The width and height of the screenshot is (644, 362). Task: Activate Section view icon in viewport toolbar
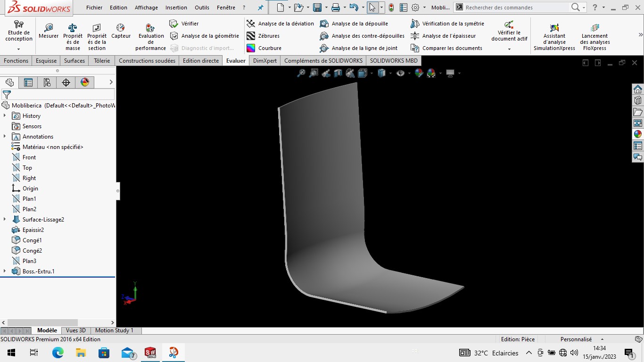click(338, 73)
